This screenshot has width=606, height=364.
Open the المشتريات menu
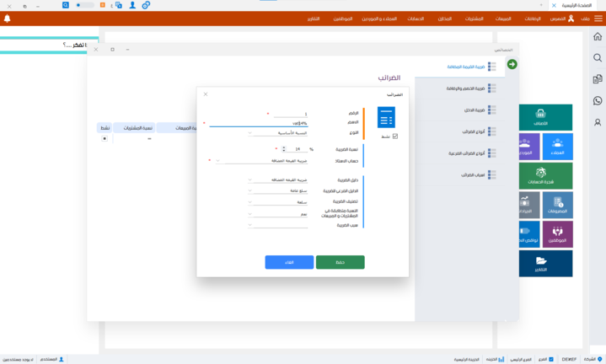[474, 19]
